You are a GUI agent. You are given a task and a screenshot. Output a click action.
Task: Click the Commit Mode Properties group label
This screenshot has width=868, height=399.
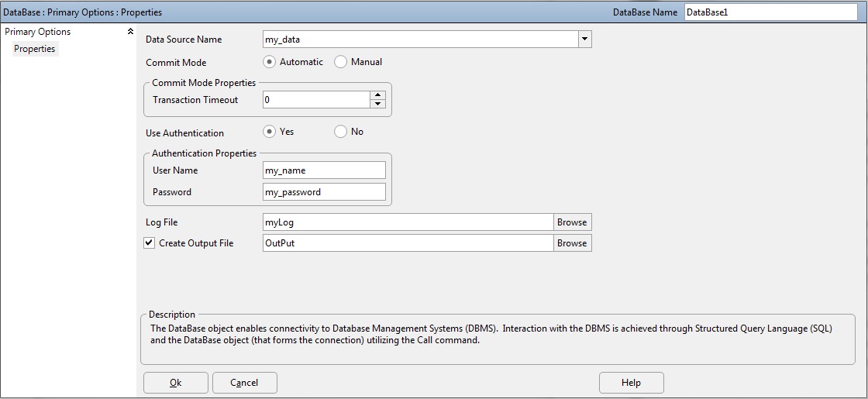coord(204,82)
